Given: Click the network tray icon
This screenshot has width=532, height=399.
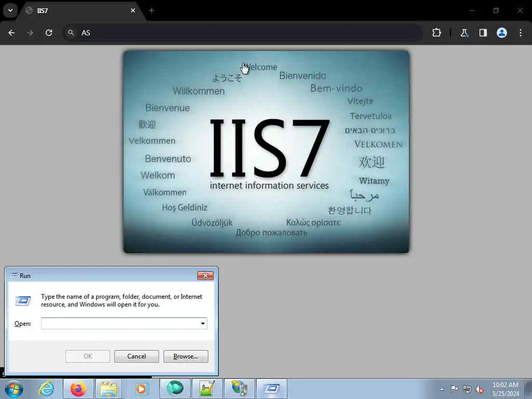Looking at the screenshot, I should 467,389.
